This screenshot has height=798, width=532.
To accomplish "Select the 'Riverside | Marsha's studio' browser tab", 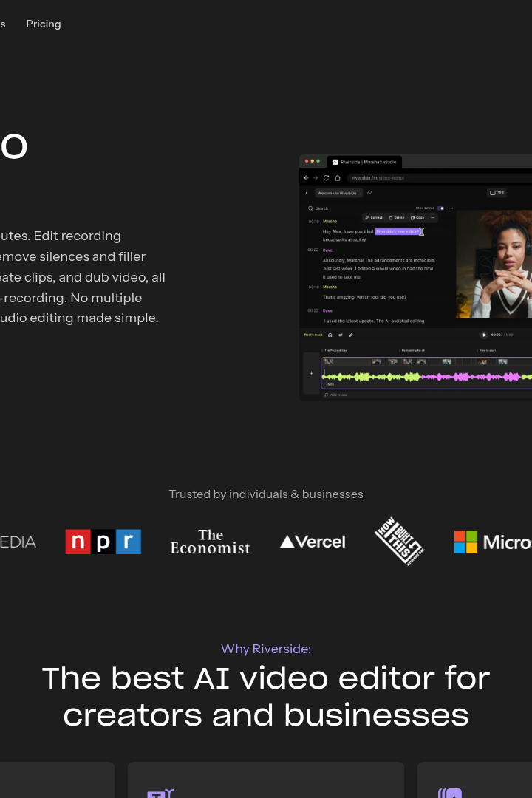I will pos(364,162).
